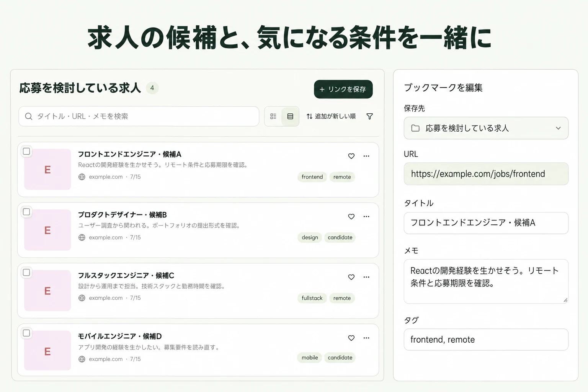Click the remote tag on 候補C
The height and width of the screenshot is (392, 588).
click(342, 298)
